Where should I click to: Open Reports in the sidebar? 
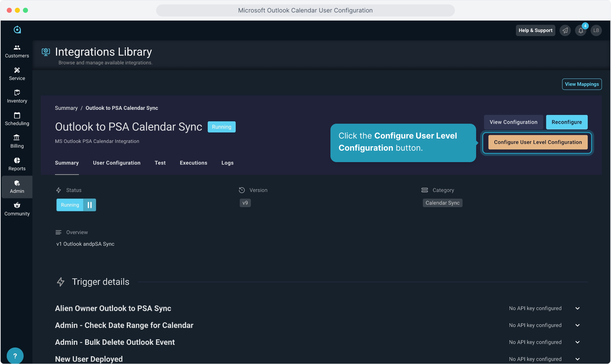(x=17, y=164)
